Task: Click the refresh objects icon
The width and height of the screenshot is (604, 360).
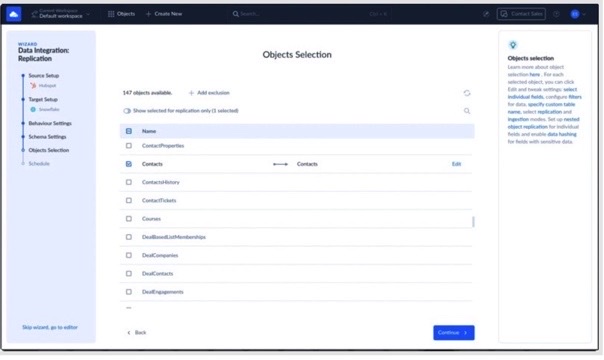Action: point(467,93)
